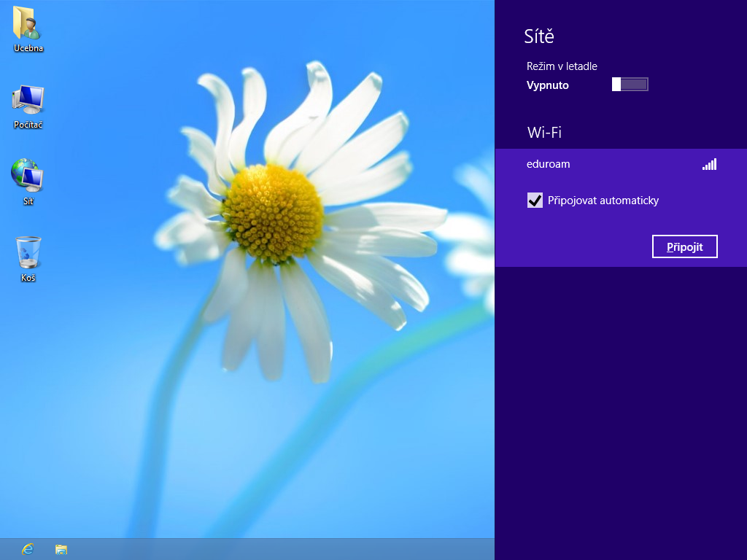Toggle the Režim v letadle switch
The image size is (747, 560).
(x=630, y=85)
